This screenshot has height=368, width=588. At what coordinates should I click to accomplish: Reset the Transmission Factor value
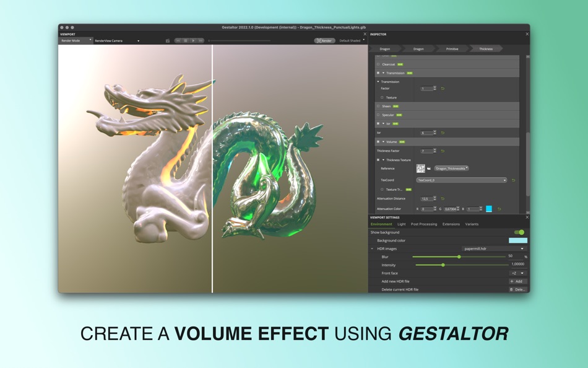pyautogui.click(x=443, y=89)
